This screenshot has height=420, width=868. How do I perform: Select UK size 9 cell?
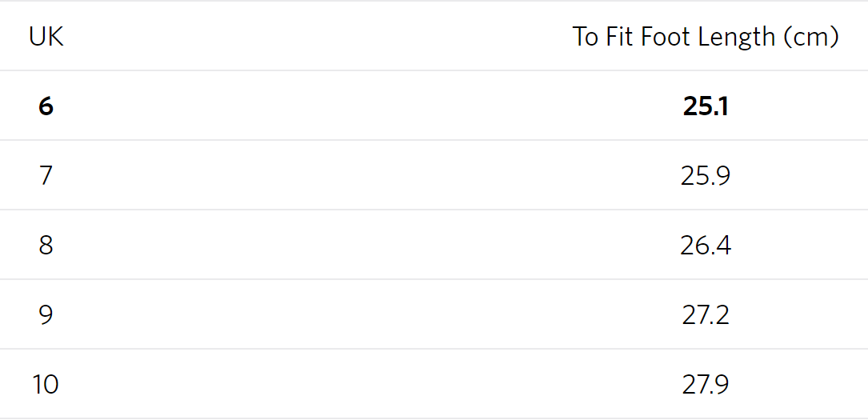(x=46, y=315)
